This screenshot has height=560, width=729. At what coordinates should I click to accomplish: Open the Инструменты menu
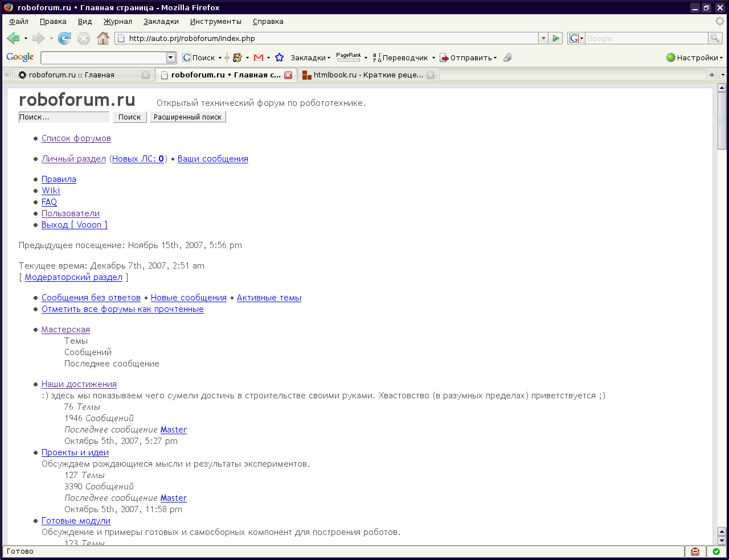click(x=215, y=22)
